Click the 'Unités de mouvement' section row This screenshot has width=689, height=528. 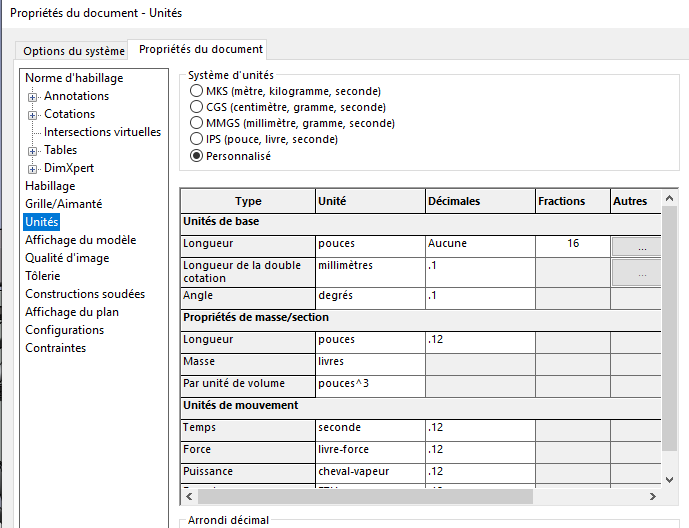[421, 408]
